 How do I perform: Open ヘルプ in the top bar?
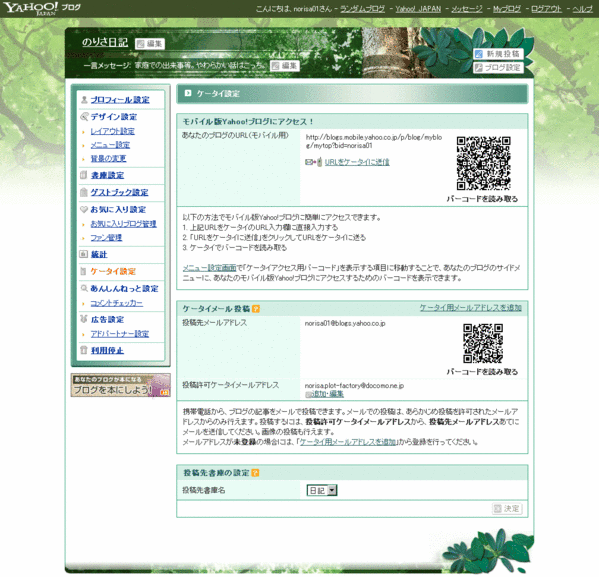point(582,9)
